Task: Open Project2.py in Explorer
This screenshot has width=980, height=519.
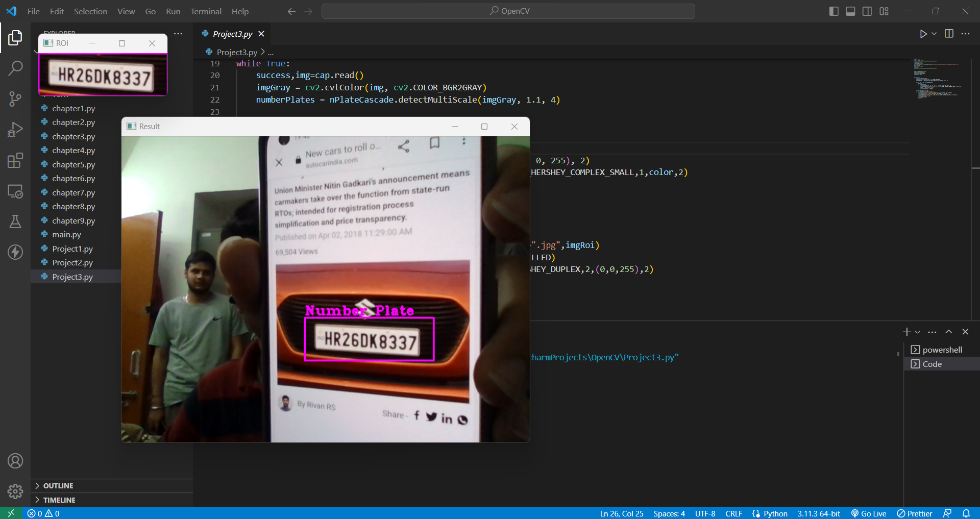Action: coord(72,263)
